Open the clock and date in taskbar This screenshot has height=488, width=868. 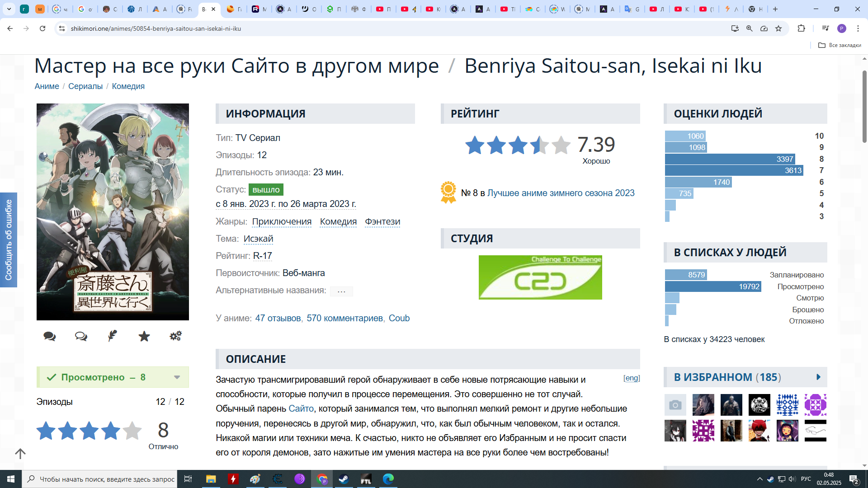(x=829, y=479)
